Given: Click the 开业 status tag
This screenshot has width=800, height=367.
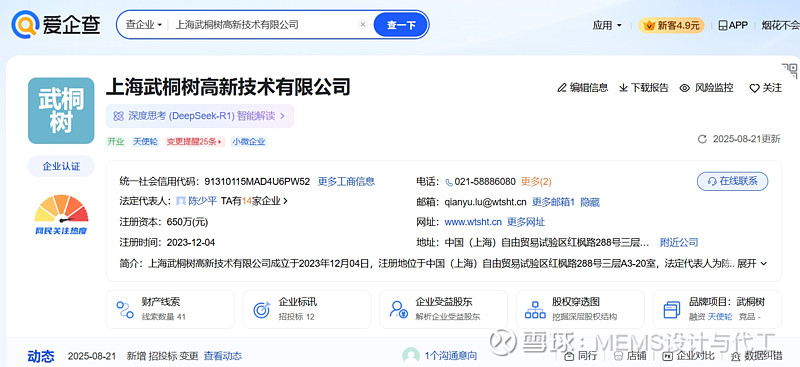Looking at the screenshot, I should pos(116,141).
